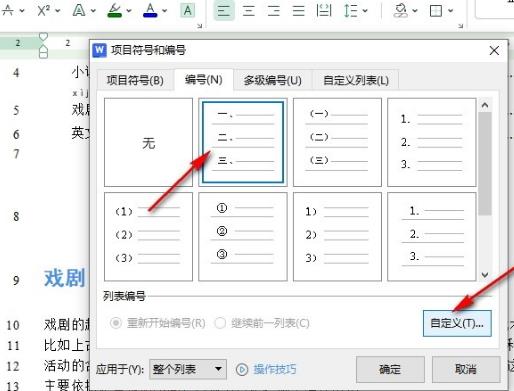Image resolution: width=514 pixels, height=391 pixels.
Task: Expand the line spacing dropdown arrow
Action: click(365, 11)
